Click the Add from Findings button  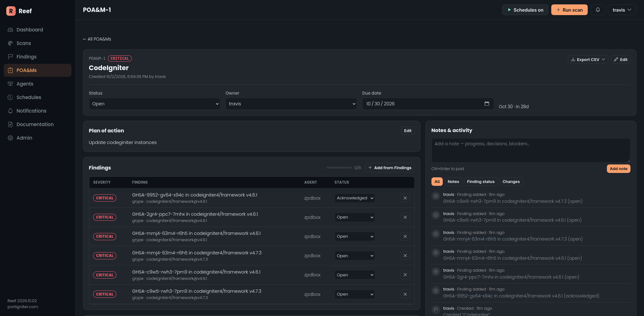(390, 168)
